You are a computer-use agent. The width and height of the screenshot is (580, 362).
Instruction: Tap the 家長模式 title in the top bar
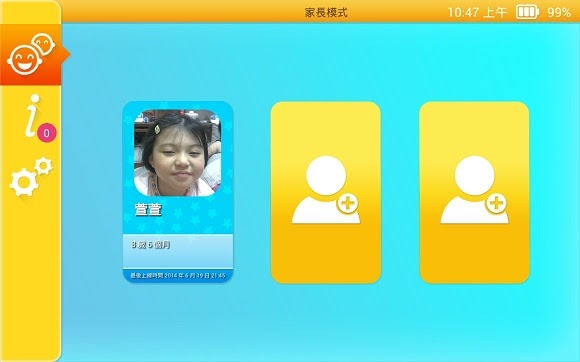326,12
